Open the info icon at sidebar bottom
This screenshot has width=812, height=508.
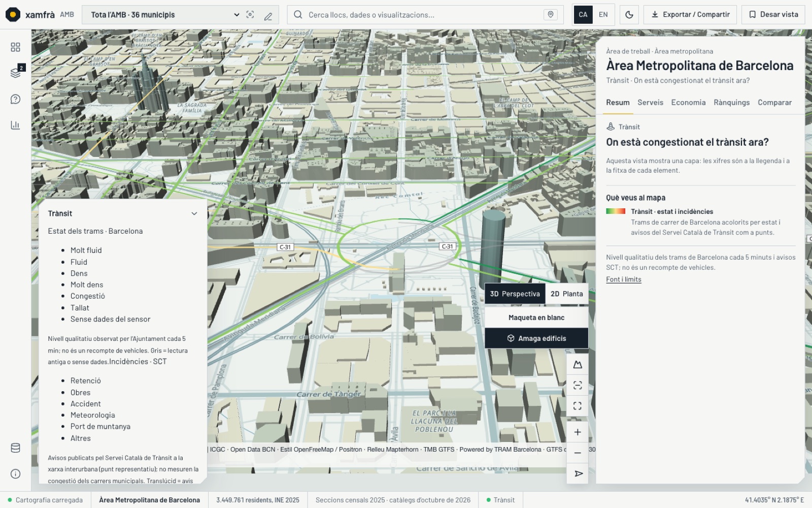[x=15, y=473]
